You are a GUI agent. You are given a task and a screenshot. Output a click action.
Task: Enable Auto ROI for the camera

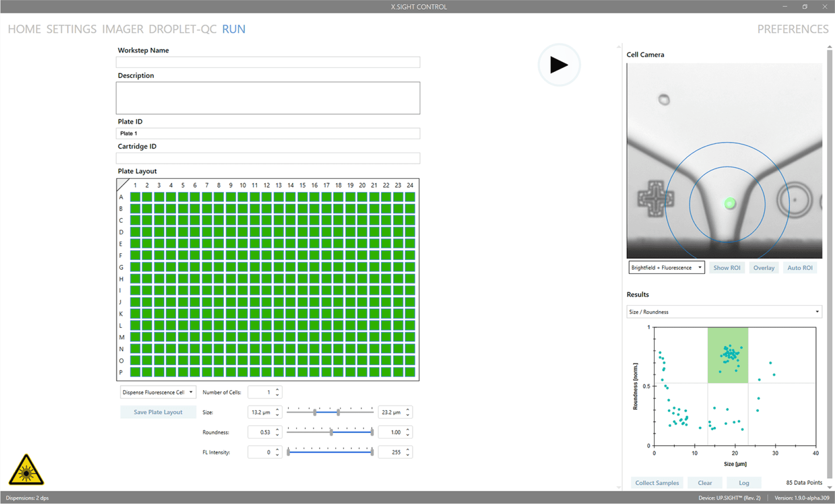[799, 268]
